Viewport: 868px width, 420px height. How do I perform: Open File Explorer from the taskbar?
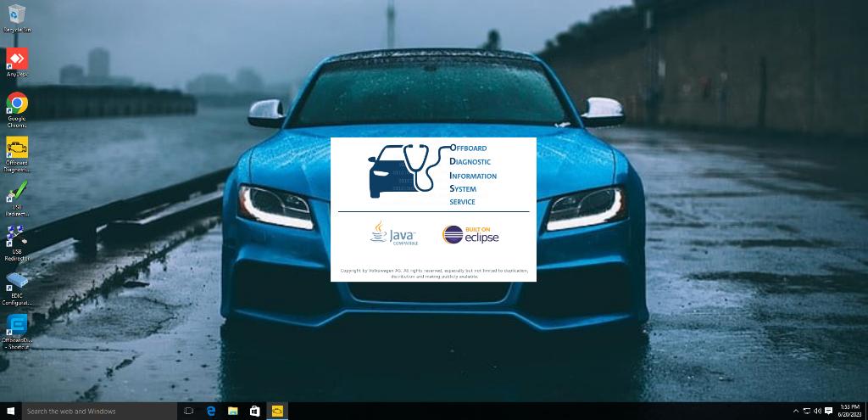click(x=233, y=412)
